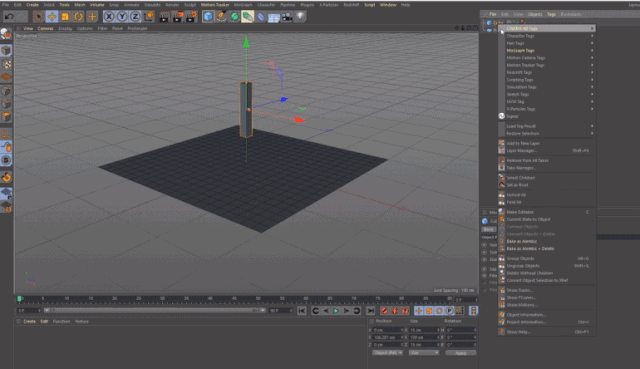This screenshot has width=640, height=369.
Task: Click the Undo arrow icon
Action: (x=9, y=16)
